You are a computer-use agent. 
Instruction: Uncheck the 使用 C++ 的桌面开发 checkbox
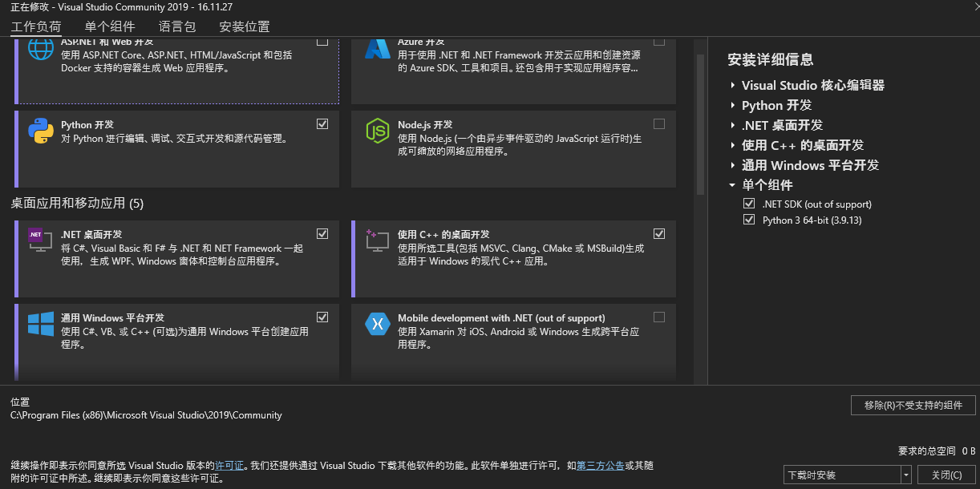pyautogui.click(x=659, y=234)
